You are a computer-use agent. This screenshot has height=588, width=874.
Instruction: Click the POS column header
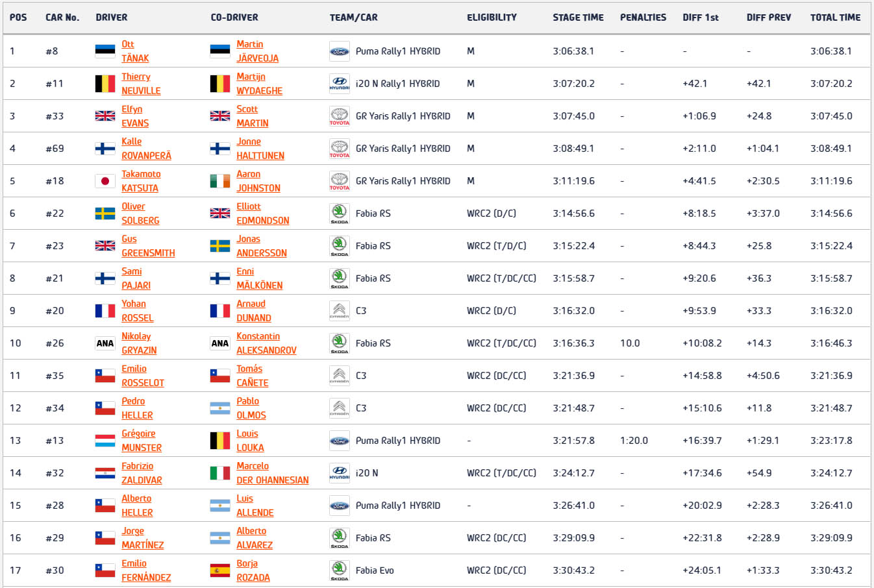coord(18,18)
